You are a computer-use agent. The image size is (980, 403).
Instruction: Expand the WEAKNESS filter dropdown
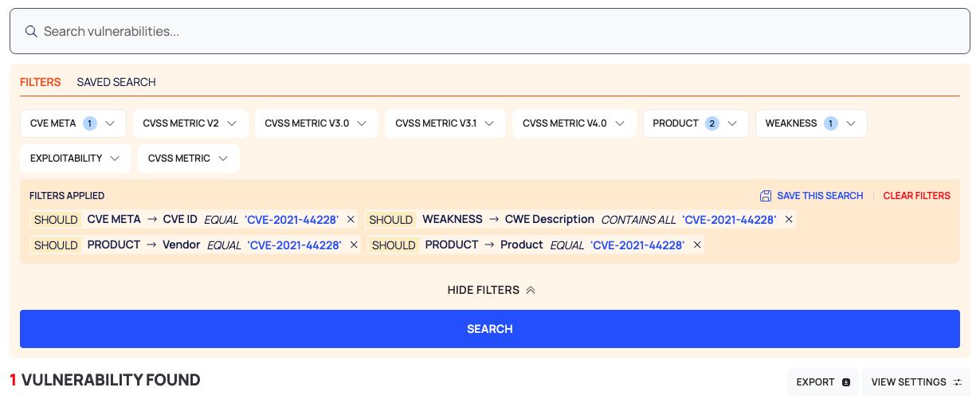[811, 123]
